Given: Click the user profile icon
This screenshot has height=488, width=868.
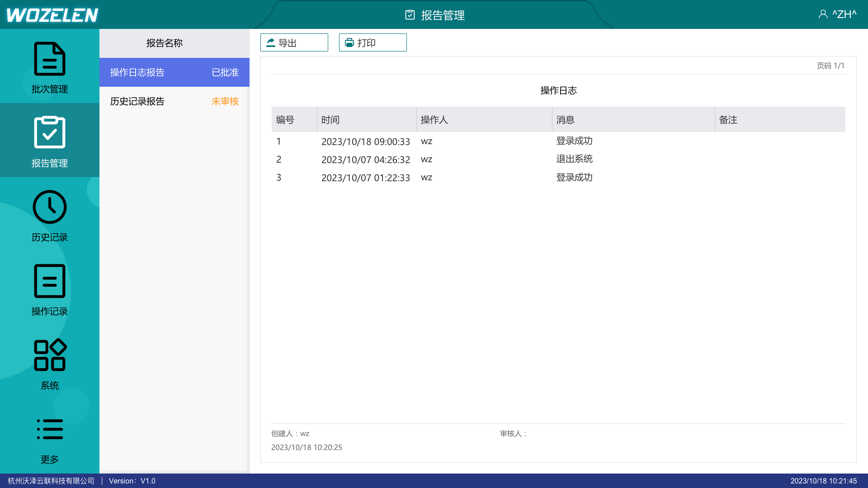Looking at the screenshot, I should click(823, 14).
